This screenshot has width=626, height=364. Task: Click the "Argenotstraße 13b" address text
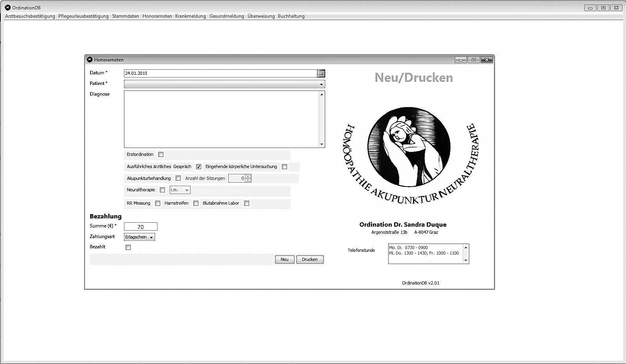[389, 233]
